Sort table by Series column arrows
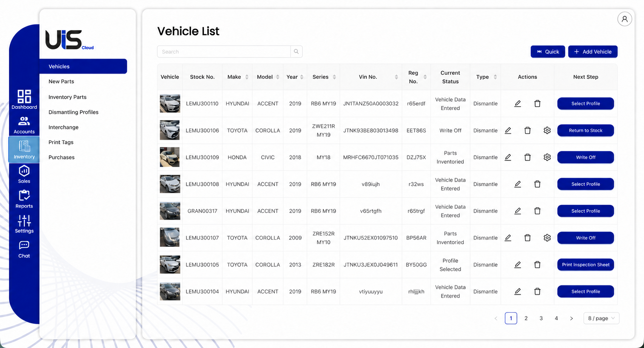 tap(334, 77)
